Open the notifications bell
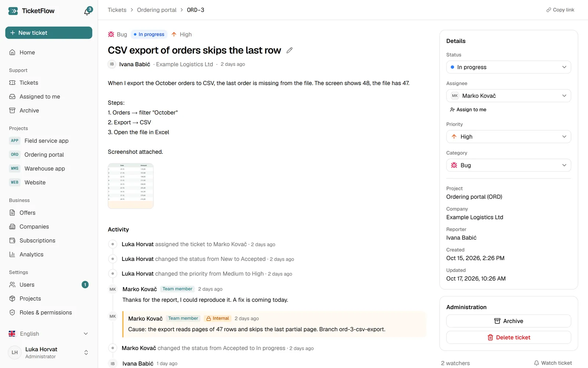The width and height of the screenshot is (588, 368). pos(87,11)
